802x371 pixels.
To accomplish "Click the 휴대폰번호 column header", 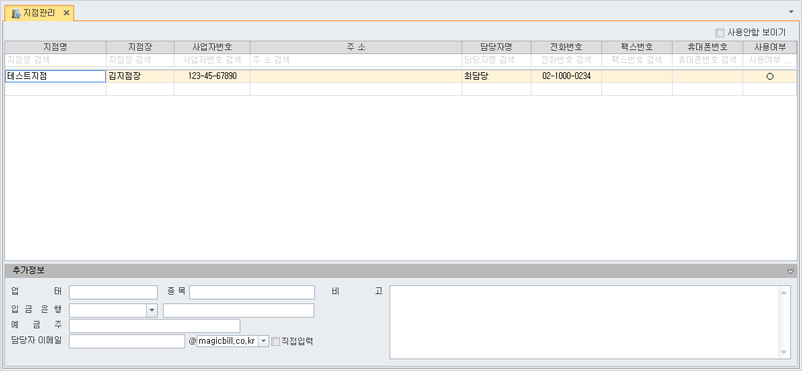I will click(707, 47).
